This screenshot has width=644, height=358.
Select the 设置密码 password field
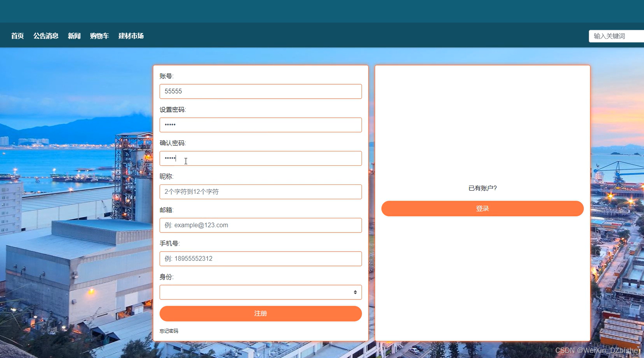(261, 125)
